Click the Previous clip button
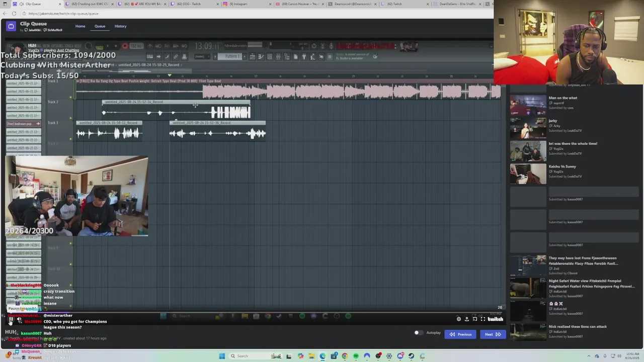 (x=460, y=334)
